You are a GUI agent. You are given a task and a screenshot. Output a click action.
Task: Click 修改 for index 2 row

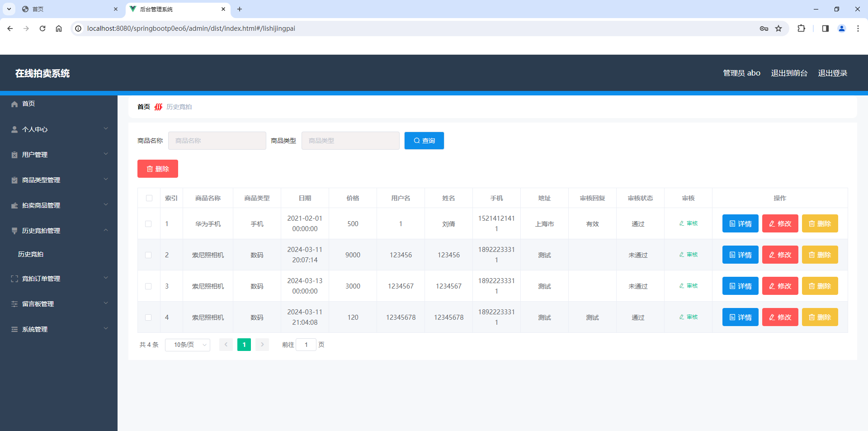point(780,255)
